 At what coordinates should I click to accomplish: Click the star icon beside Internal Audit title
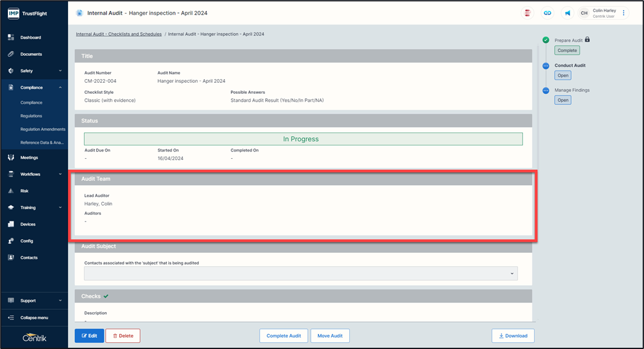pos(79,13)
